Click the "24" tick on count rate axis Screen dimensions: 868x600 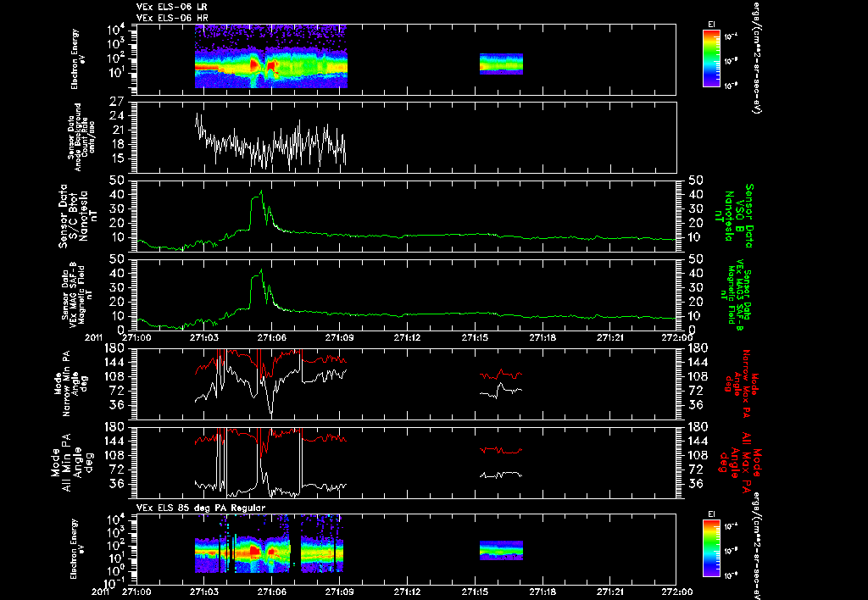tap(116, 116)
